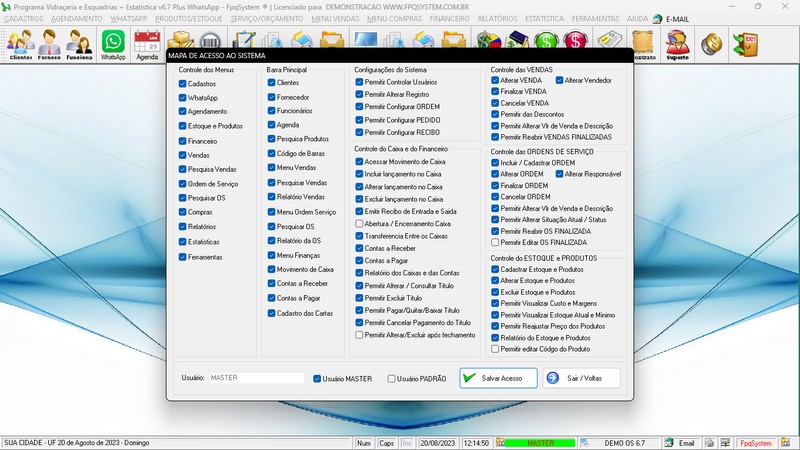This screenshot has height=450, width=800.
Task: Open the AJUDA menu
Action: (637, 19)
